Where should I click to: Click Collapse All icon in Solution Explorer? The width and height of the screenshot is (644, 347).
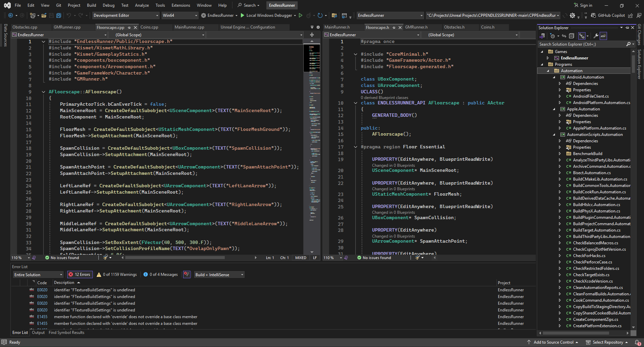click(571, 36)
